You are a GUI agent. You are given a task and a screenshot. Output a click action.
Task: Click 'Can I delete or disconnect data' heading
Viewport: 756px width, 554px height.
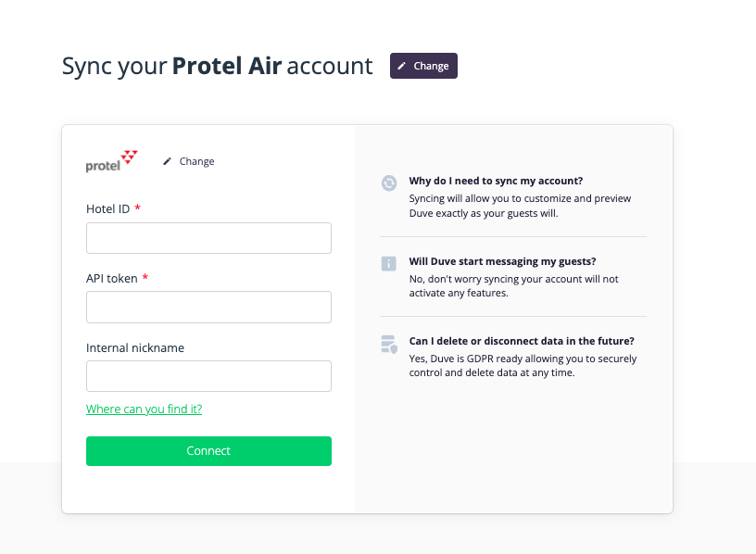522,341
